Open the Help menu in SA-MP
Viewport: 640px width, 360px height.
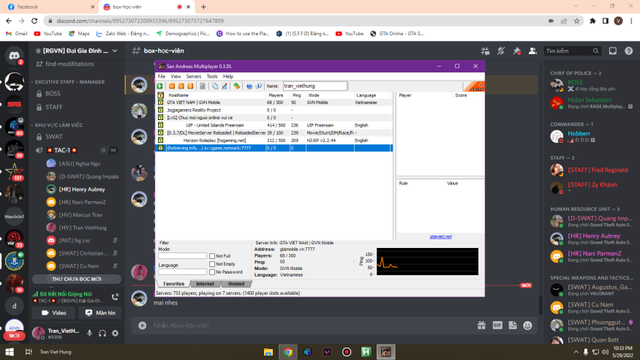228,76
